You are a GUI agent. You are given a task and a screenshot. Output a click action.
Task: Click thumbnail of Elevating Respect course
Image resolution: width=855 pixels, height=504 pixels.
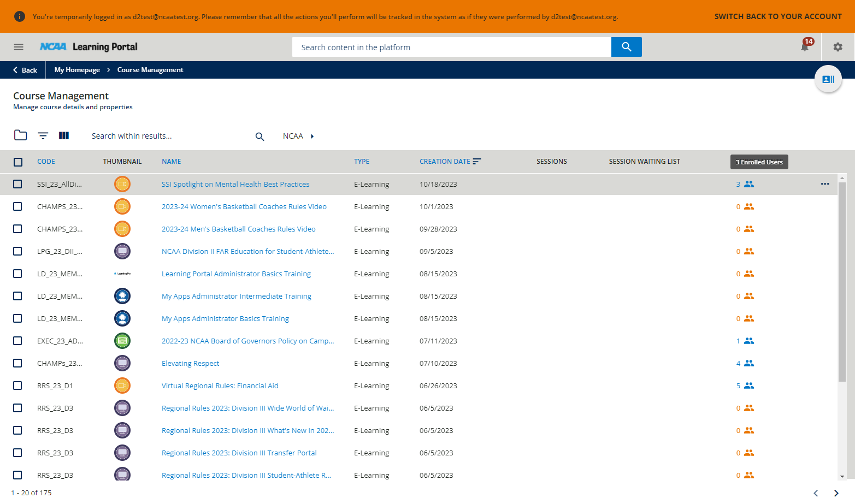(122, 363)
